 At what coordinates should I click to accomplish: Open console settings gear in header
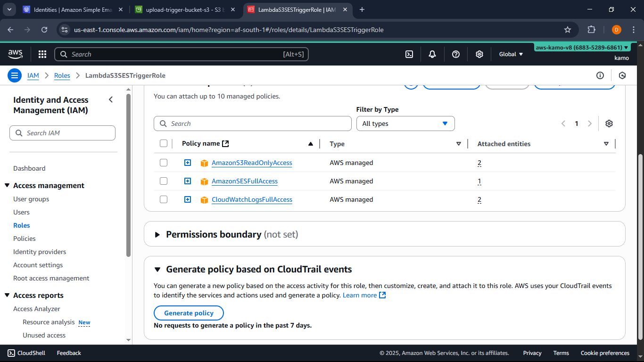(x=479, y=54)
